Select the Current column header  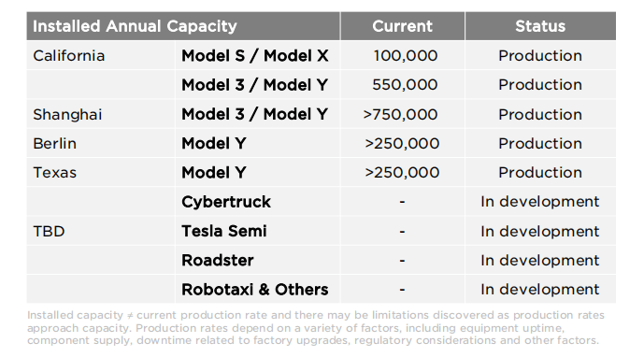402,26
